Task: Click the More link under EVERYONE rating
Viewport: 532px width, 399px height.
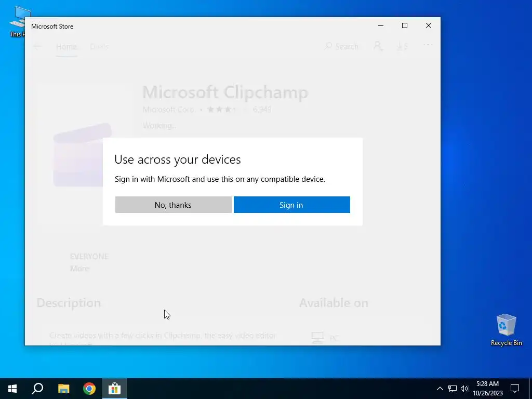Action: pos(79,269)
